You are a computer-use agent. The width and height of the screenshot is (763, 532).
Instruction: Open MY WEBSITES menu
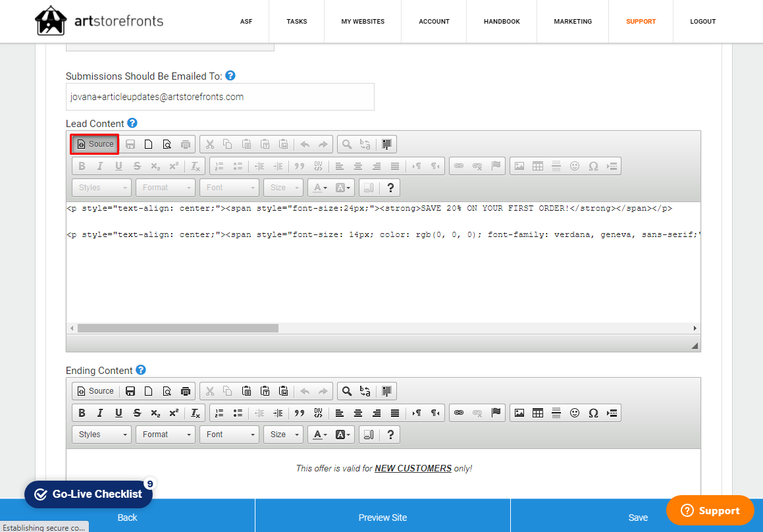pyautogui.click(x=363, y=22)
